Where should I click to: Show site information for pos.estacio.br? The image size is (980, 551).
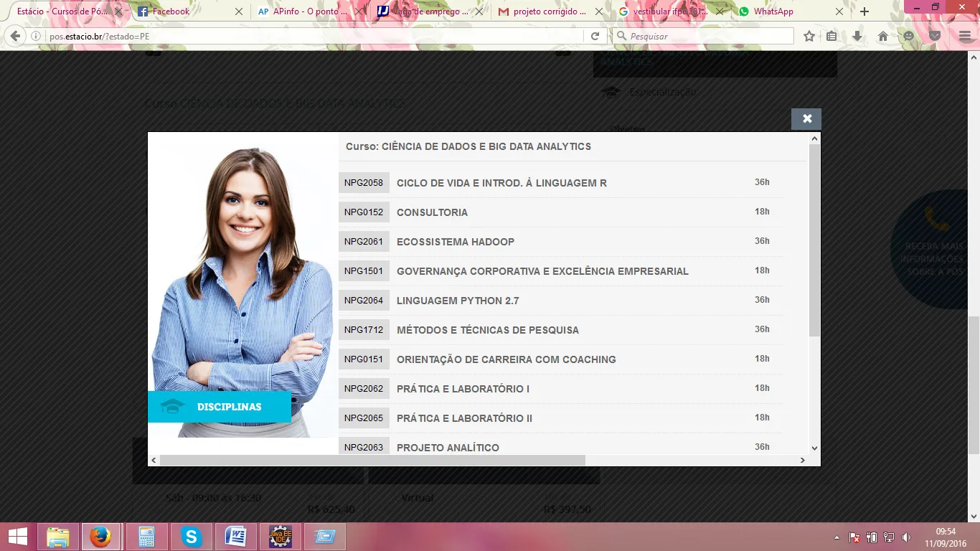click(36, 36)
